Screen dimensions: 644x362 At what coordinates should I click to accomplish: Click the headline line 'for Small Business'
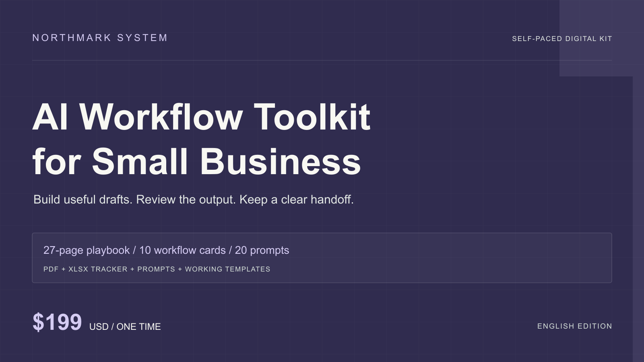[x=196, y=161]
